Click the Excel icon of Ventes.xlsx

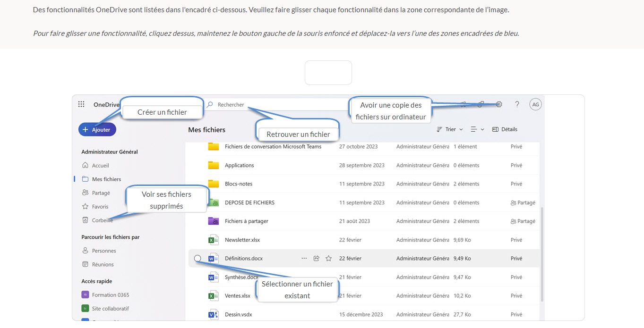tap(214, 295)
